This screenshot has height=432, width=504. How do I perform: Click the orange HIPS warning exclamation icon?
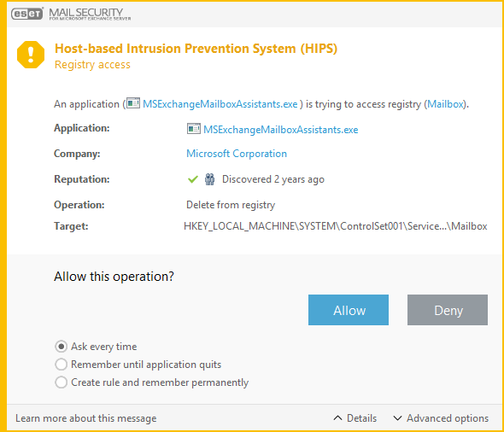point(31,55)
